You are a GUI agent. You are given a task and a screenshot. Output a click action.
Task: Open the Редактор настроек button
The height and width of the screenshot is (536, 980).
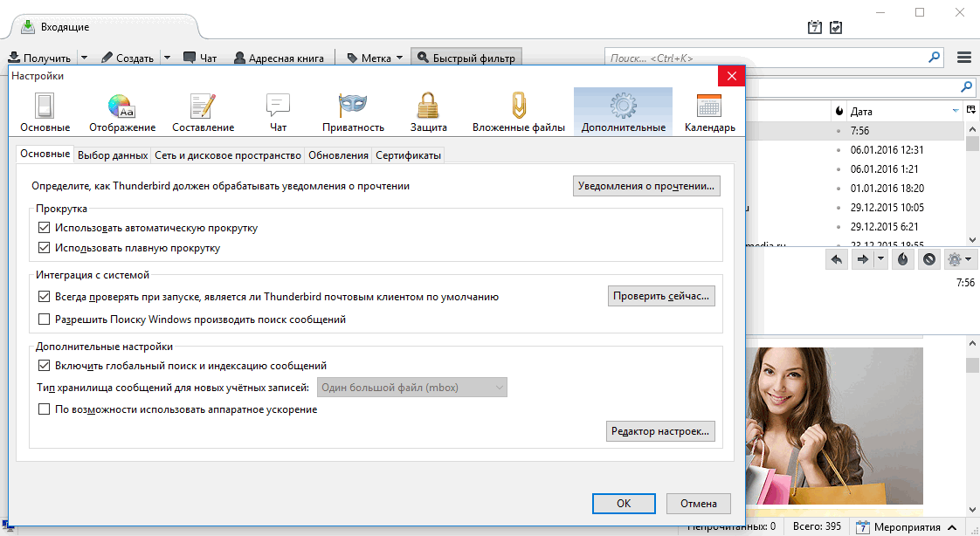[660, 431]
